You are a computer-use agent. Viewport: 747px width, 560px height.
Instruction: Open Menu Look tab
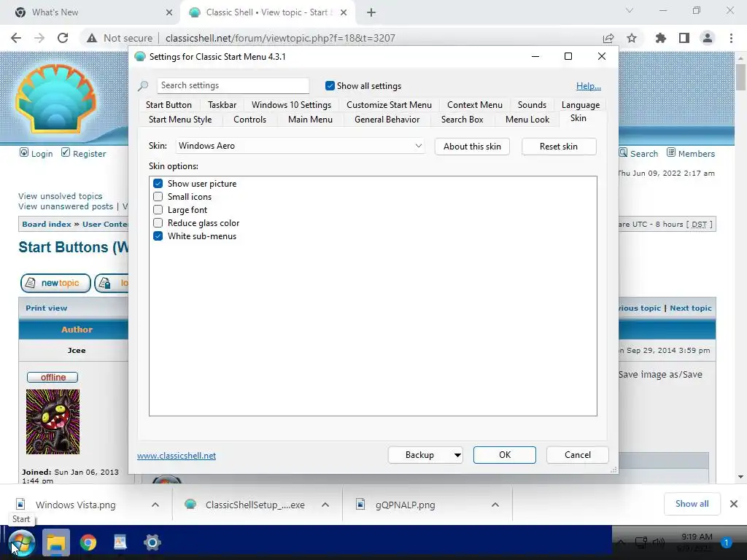click(x=527, y=120)
